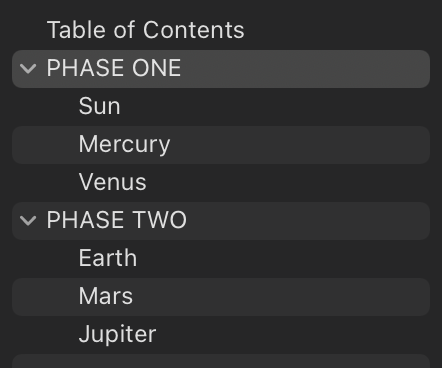This screenshot has height=368, width=442.
Task: Collapse the PHASE TWO section chevron
Action: tap(28, 221)
